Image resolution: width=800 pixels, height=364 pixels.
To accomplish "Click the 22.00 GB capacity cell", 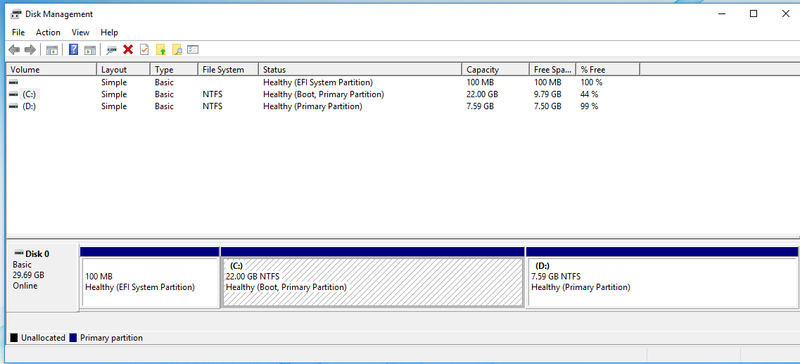I will click(482, 94).
